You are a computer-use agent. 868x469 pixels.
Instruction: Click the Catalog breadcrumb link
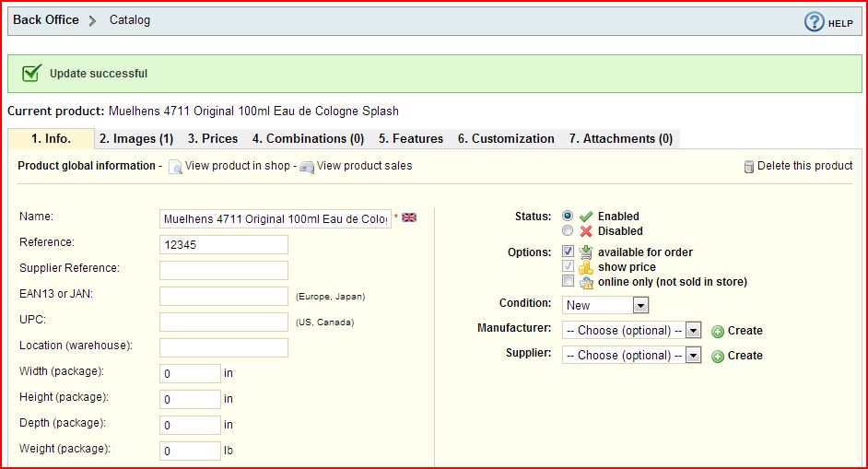pos(130,20)
